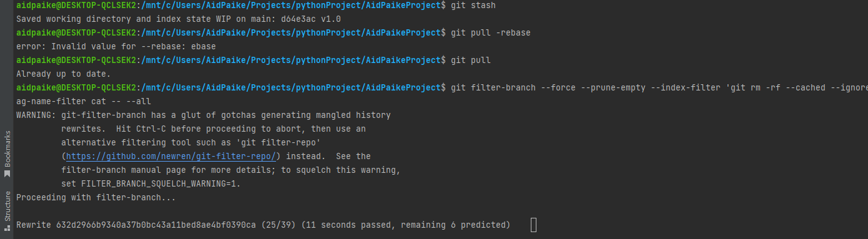Click the 'Already up to date.' output line
The height and width of the screenshot is (239, 868).
(x=64, y=74)
